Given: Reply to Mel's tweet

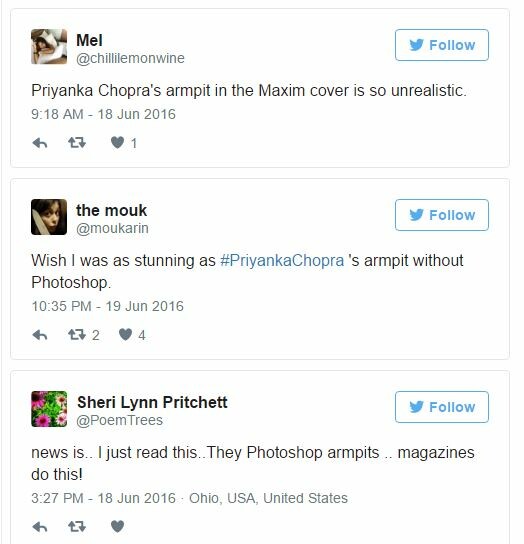Looking at the screenshot, I should (40, 143).
